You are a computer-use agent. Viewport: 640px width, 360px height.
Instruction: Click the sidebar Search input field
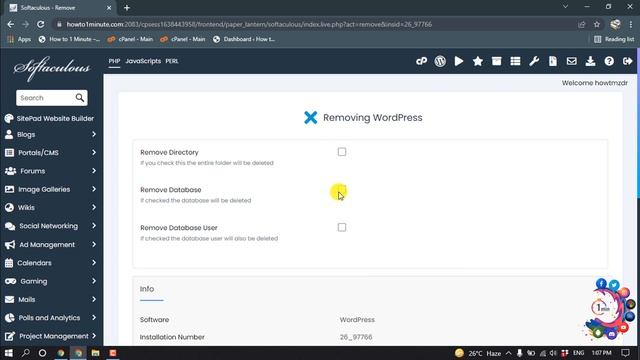[46, 98]
